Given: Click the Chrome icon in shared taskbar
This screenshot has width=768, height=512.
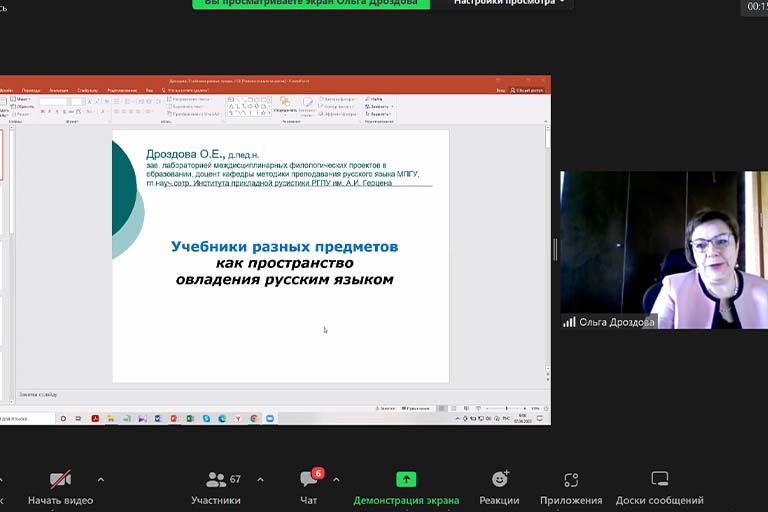Looking at the screenshot, I should click(x=254, y=418).
